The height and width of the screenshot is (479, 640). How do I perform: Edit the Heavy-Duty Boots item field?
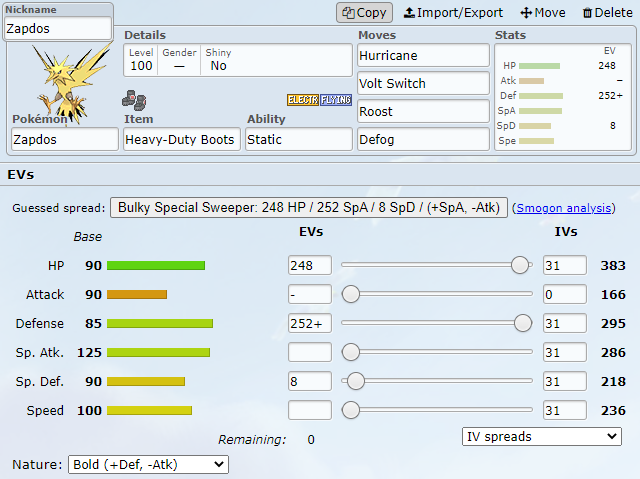point(182,139)
